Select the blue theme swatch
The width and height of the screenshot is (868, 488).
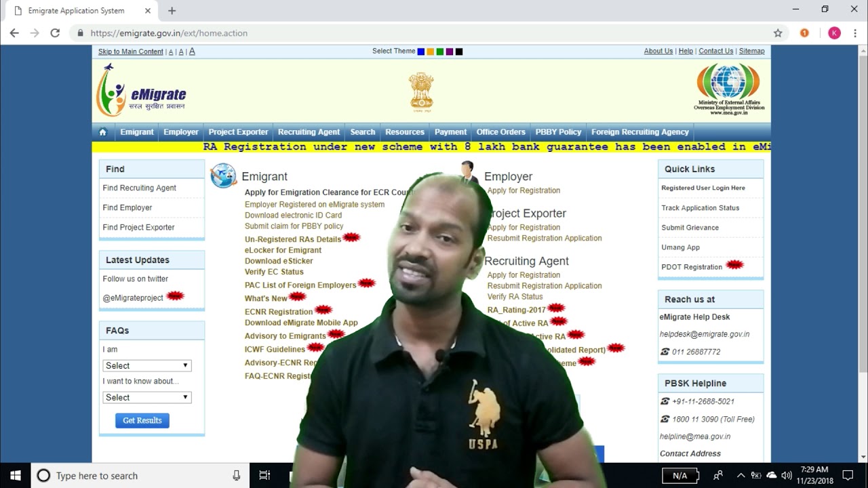[421, 52]
